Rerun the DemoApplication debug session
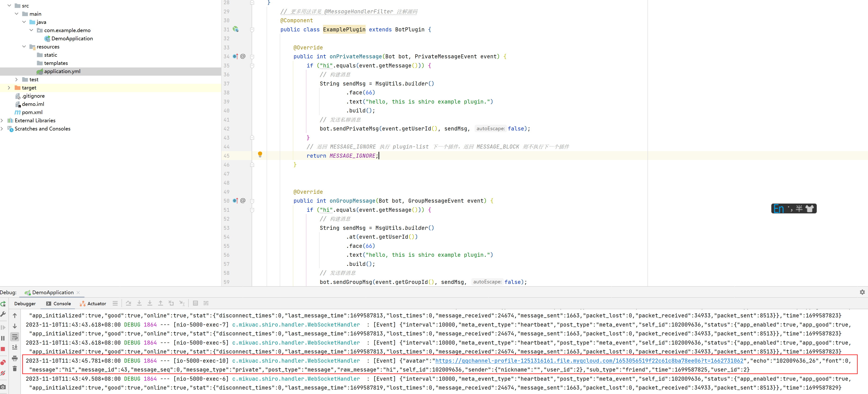868x394 pixels. click(x=3, y=304)
